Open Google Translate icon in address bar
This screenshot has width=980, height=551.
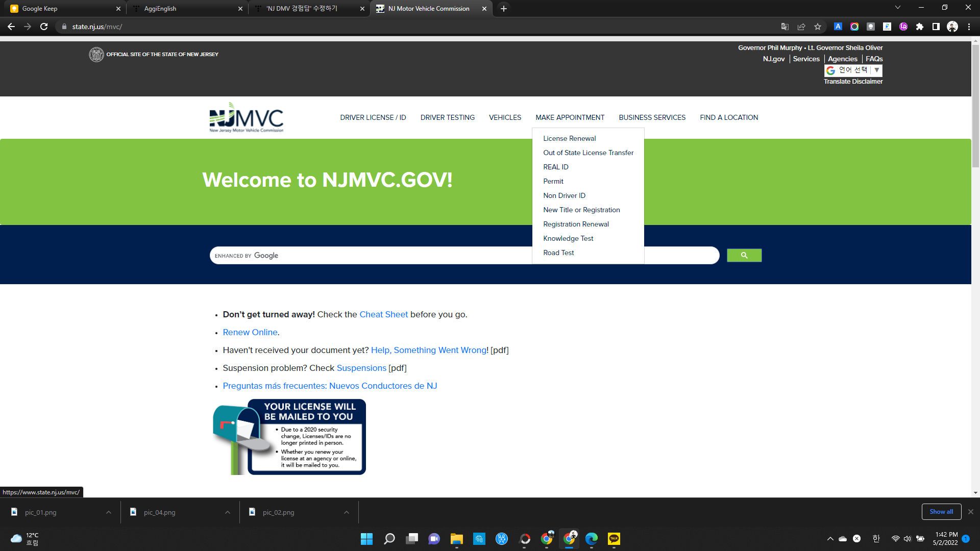(x=785, y=27)
